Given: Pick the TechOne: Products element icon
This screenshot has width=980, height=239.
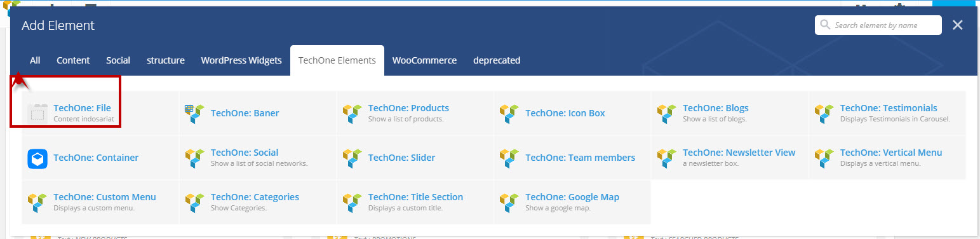Looking at the screenshot, I should (x=352, y=113).
